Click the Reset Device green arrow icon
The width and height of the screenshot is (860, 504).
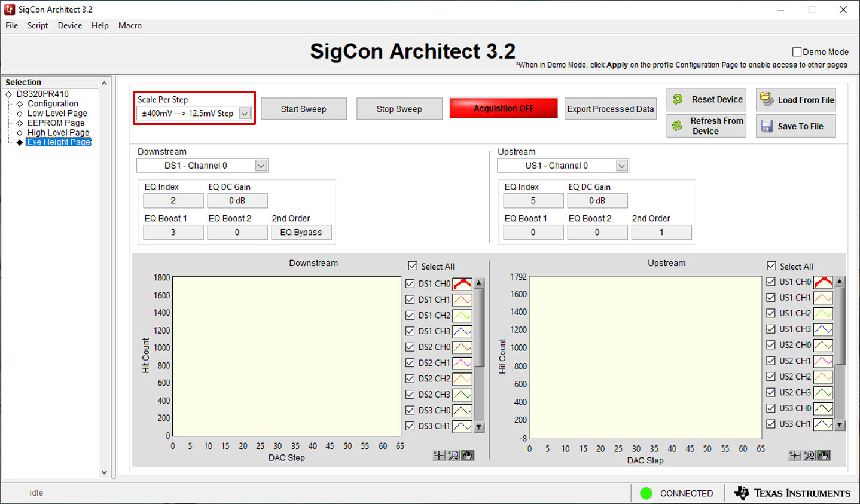point(678,100)
